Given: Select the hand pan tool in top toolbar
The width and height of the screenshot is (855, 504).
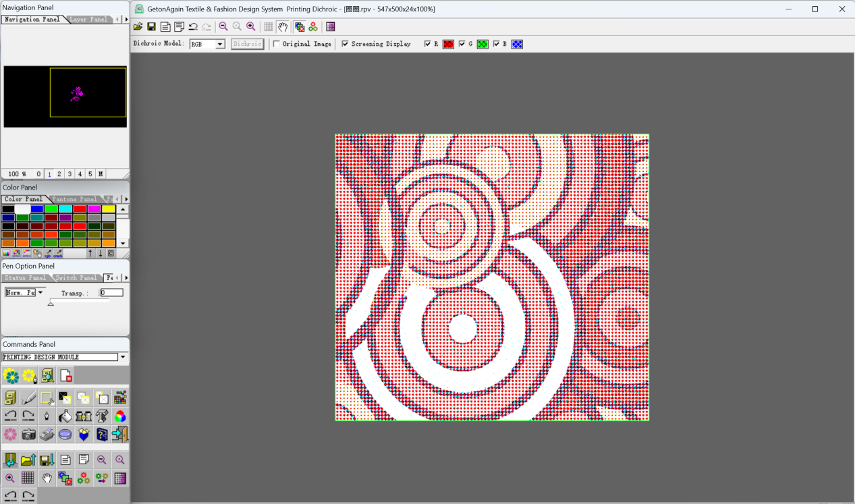Looking at the screenshot, I should (x=282, y=27).
